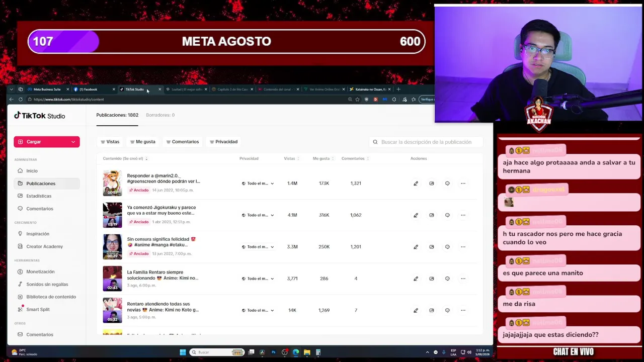This screenshot has height=362, width=644.
Task: Open analytics for 'Responder a @marin2.0._' post
Action: coord(432,184)
